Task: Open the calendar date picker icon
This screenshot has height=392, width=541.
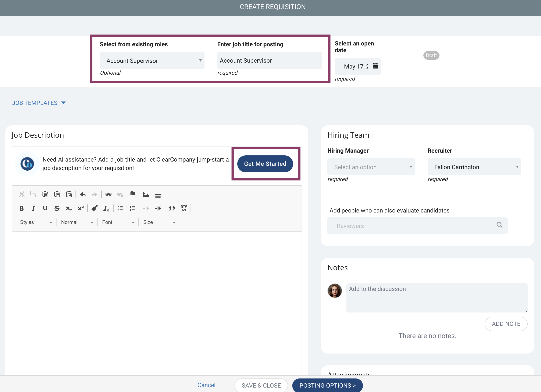Action: pyautogui.click(x=375, y=66)
